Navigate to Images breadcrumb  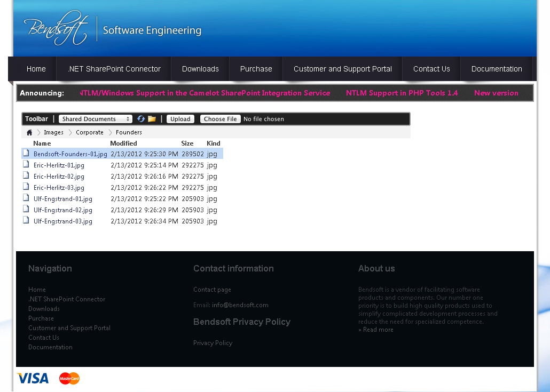[x=54, y=132]
